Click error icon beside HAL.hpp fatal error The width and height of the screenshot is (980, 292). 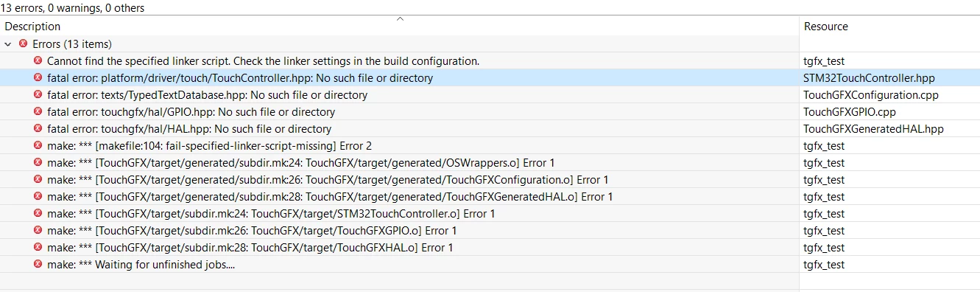tap(38, 129)
